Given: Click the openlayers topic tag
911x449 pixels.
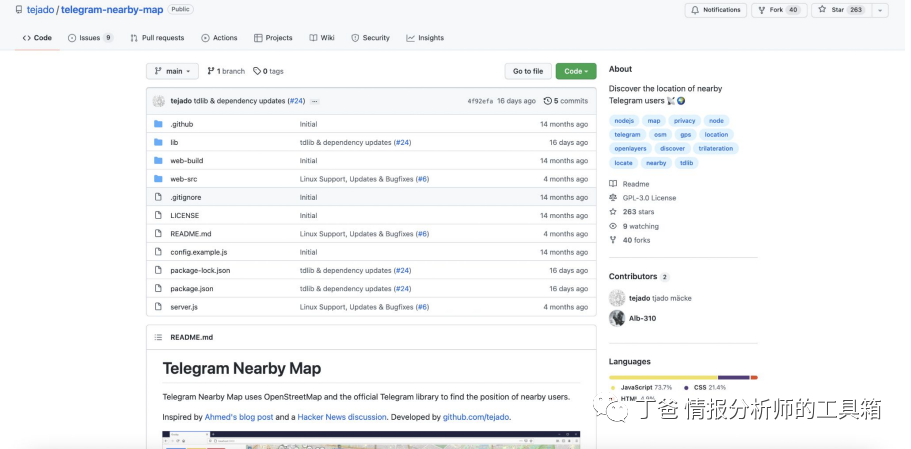Looking at the screenshot, I should (630, 149).
